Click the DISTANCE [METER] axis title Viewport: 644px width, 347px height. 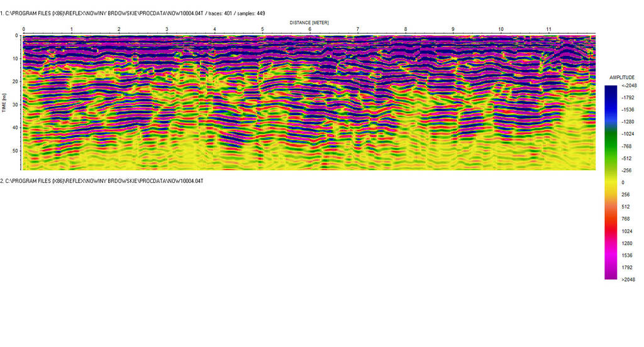[309, 23]
